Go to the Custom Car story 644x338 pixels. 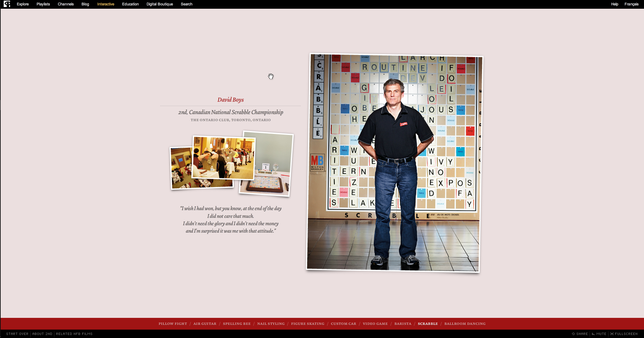[x=343, y=324]
